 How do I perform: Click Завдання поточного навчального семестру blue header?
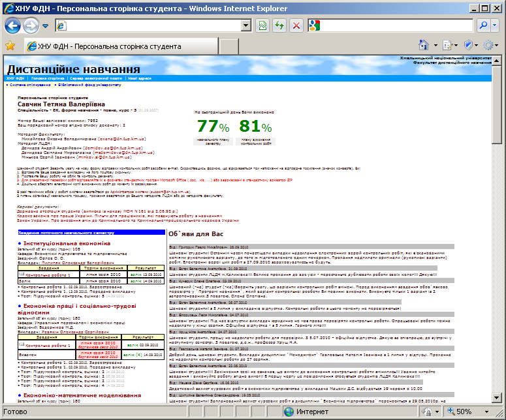[x=91, y=232]
